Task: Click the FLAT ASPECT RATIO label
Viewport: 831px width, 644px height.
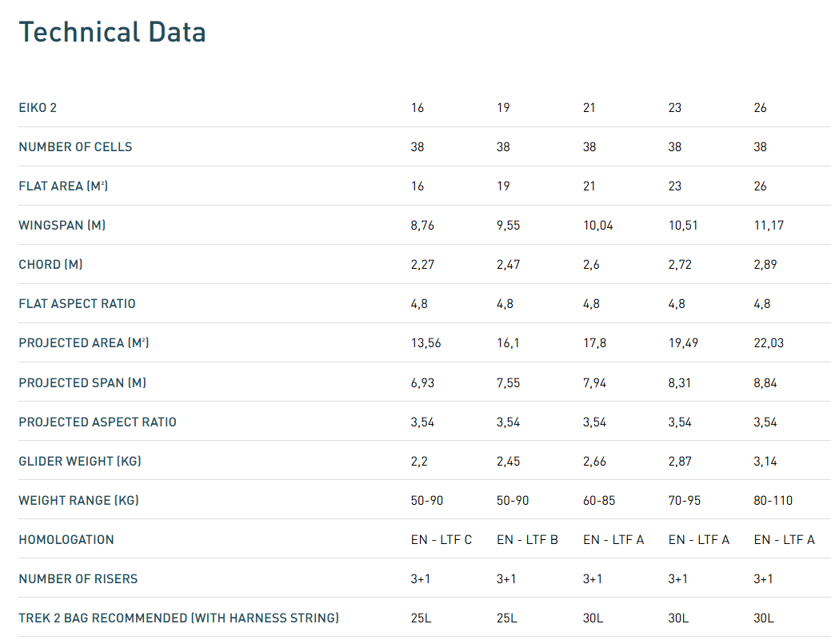Action: (77, 304)
